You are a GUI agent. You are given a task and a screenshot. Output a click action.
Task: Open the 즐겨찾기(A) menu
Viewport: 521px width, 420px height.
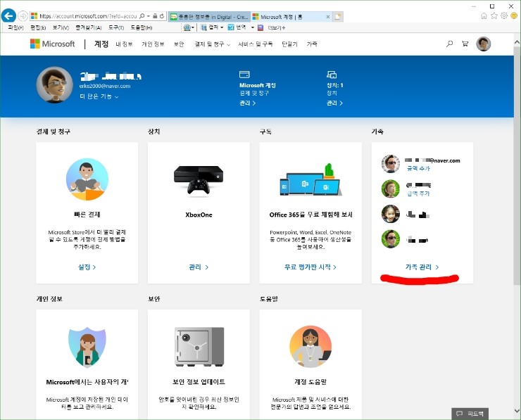[89, 27]
